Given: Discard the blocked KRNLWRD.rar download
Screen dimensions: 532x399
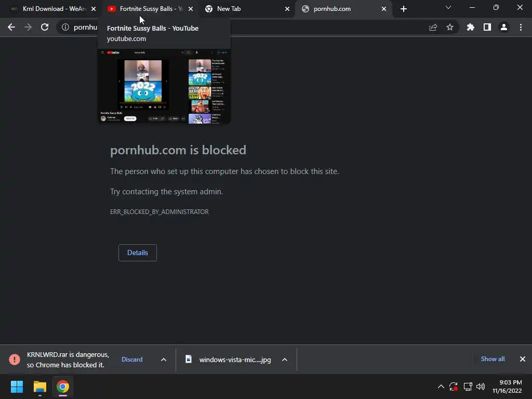Looking at the screenshot, I should [132, 360].
